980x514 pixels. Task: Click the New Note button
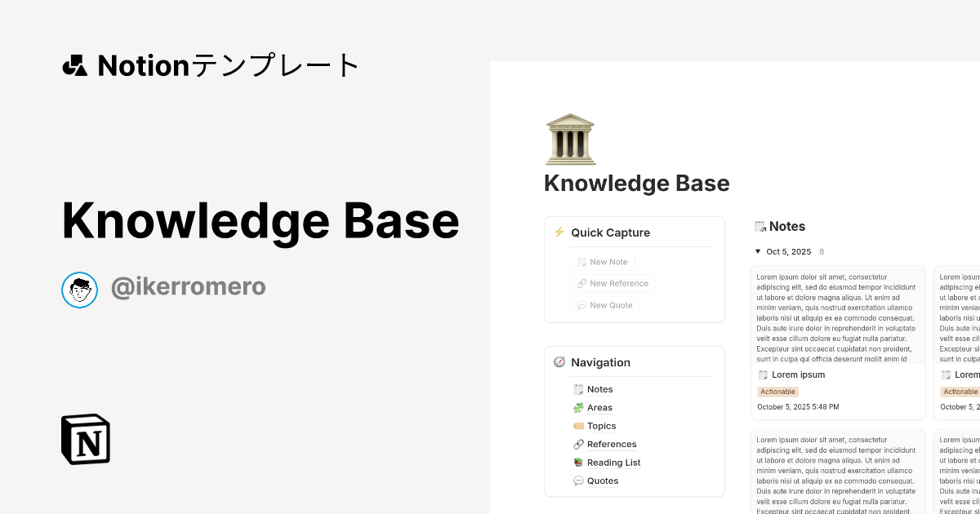coord(603,261)
